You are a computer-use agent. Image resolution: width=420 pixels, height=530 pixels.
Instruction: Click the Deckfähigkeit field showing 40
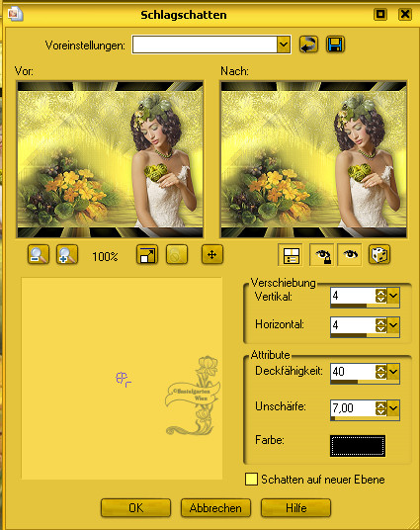coord(353,372)
